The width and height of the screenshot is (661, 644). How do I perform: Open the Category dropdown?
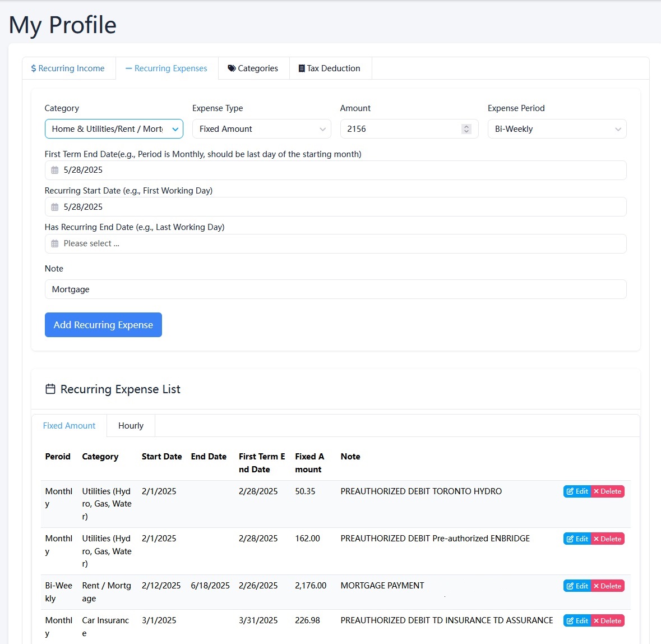pyautogui.click(x=113, y=128)
